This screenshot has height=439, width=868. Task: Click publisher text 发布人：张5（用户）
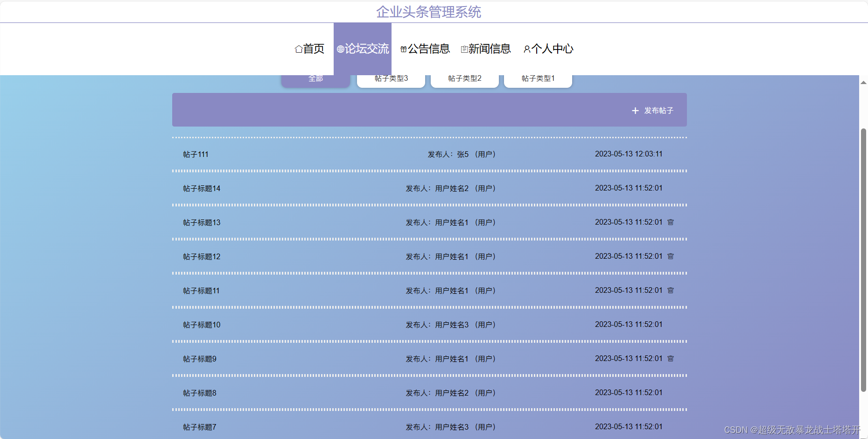(x=462, y=155)
